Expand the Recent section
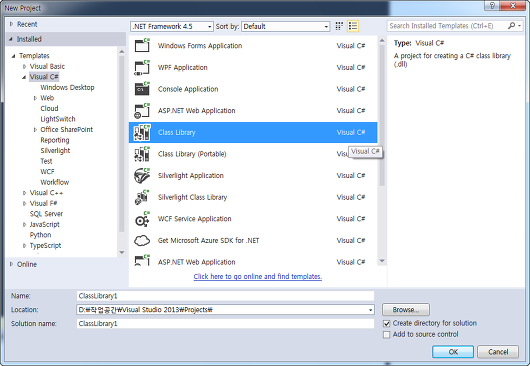The image size is (530, 366). click(x=11, y=24)
